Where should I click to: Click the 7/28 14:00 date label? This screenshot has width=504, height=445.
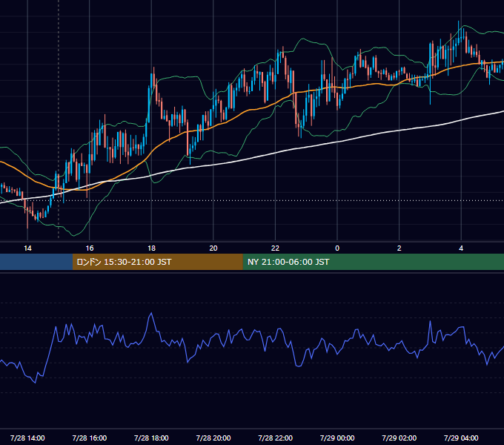tap(27, 438)
